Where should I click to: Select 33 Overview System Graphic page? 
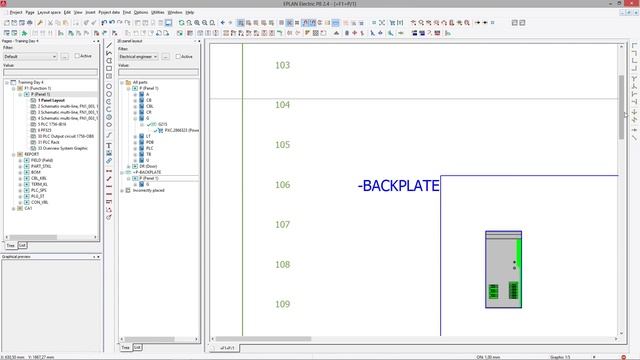coord(62,149)
